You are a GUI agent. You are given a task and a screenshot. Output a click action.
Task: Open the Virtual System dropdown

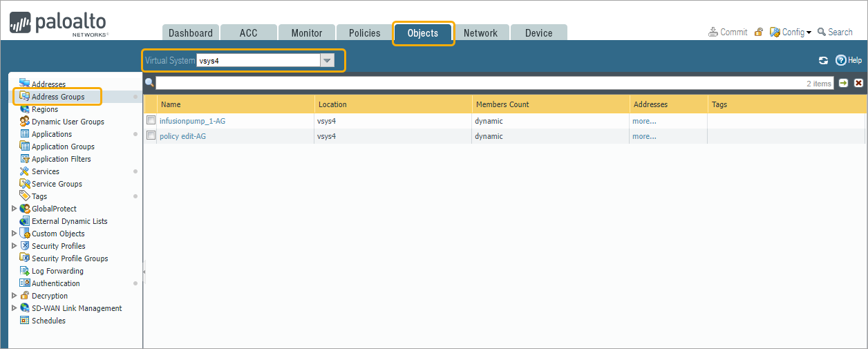point(327,61)
